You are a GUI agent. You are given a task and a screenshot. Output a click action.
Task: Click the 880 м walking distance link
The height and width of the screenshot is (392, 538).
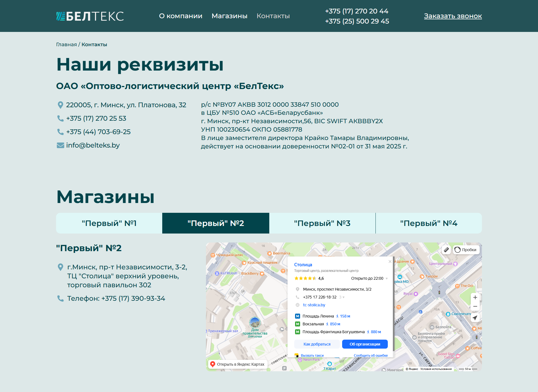point(376,332)
